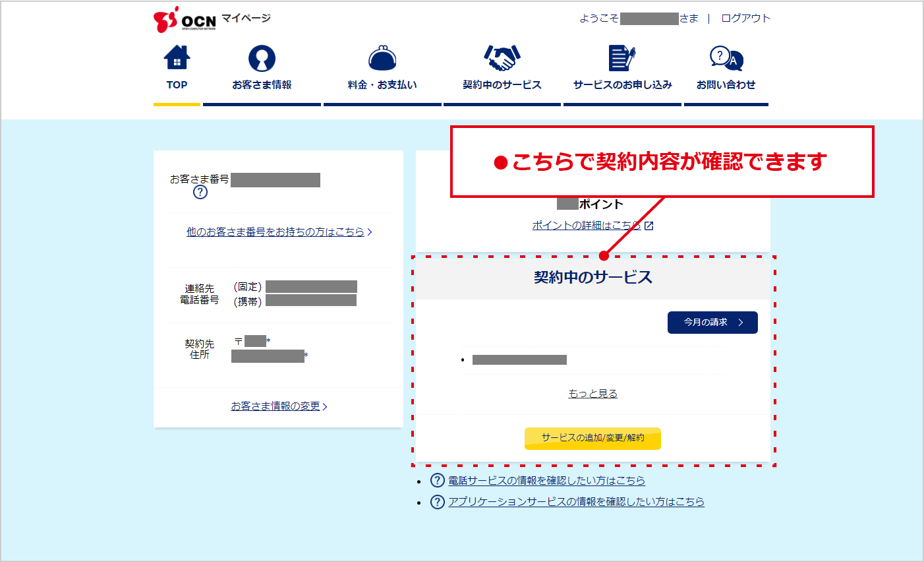Open お客さま情報の変更 link
The image size is (924, 562).
click(x=279, y=406)
